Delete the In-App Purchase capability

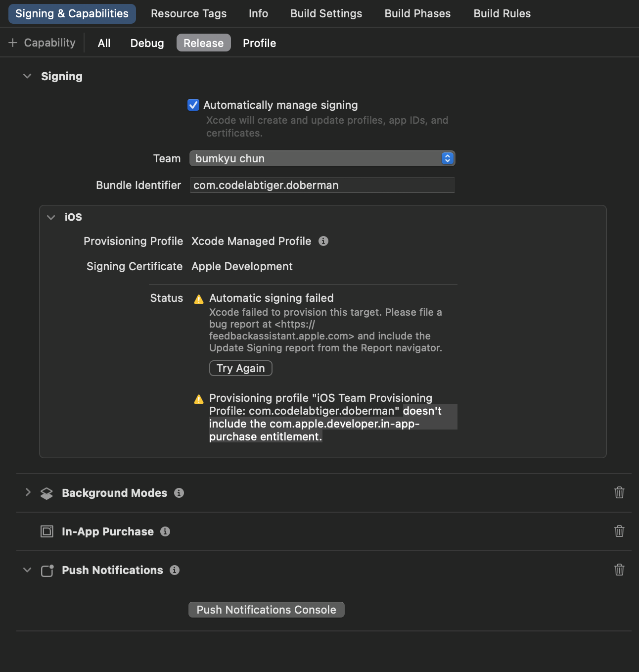point(619,531)
